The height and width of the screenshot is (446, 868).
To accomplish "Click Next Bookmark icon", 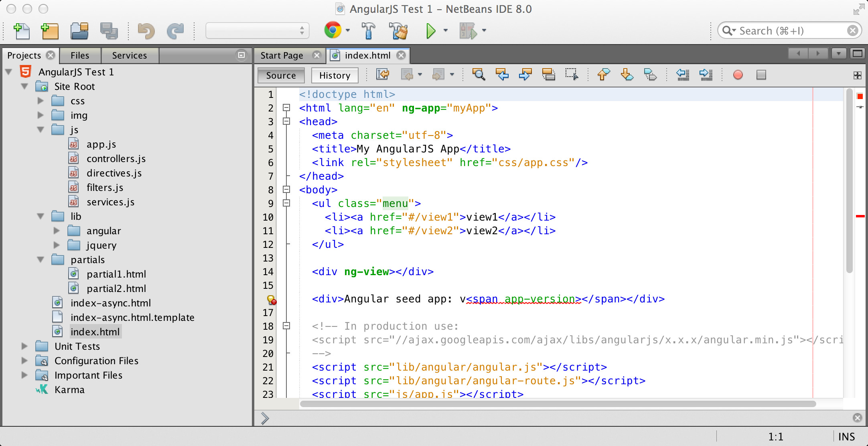I will [x=627, y=75].
